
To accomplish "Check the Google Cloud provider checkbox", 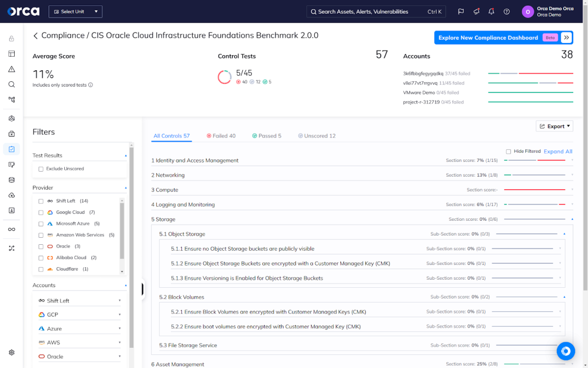I will [41, 213].
